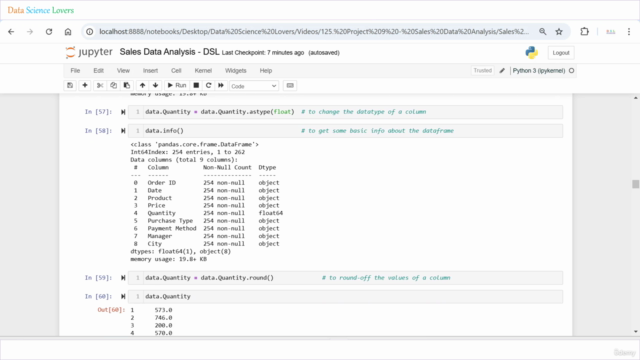Image resolution: width=640 pixels, height=360 pixels.
Task: Open browser three-dot menu
Action: (629, 31)
